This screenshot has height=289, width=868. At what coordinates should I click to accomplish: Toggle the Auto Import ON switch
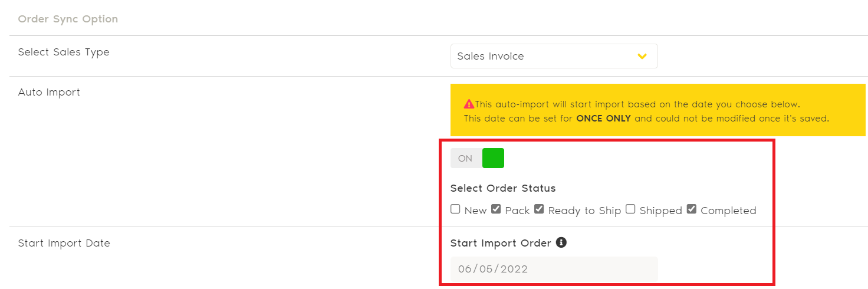(477, 158)
